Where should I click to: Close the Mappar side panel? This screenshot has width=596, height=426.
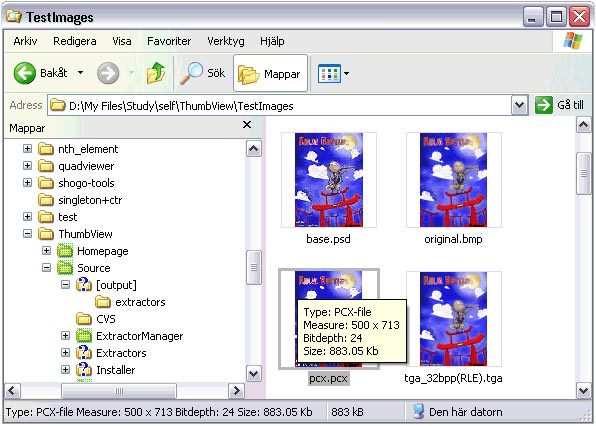(x=247, y=124)
